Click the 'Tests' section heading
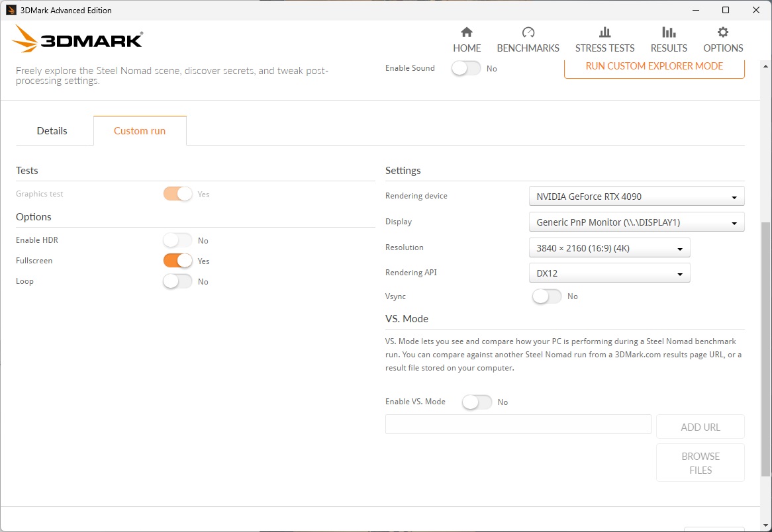The width and height of the screenshot is (772, 532). (26, 170)
